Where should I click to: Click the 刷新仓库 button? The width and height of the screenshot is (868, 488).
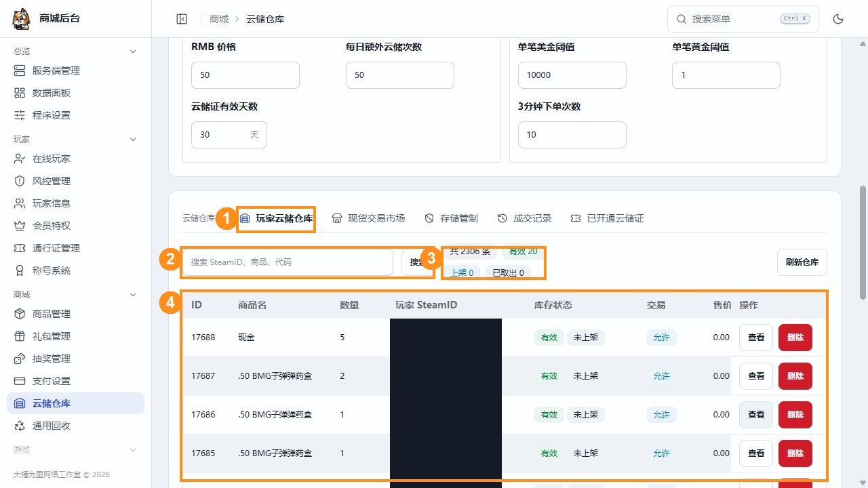(x=802, y=262)
